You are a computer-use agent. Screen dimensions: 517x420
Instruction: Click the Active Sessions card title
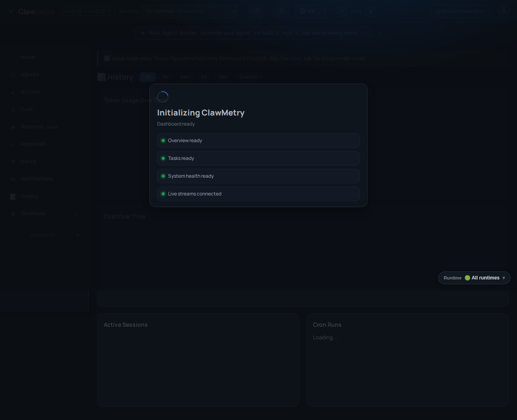(x=126, y=325)
